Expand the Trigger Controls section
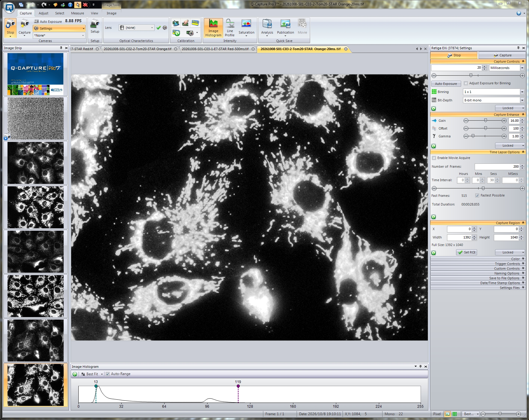The image size is (529, 420). coord(478,264)
